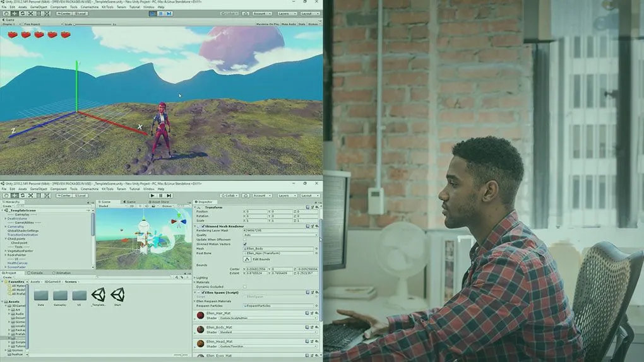Viewport: 644px width, 362px height.
Task: Open the UI folder in Project
Action: (x=80, y=297)
